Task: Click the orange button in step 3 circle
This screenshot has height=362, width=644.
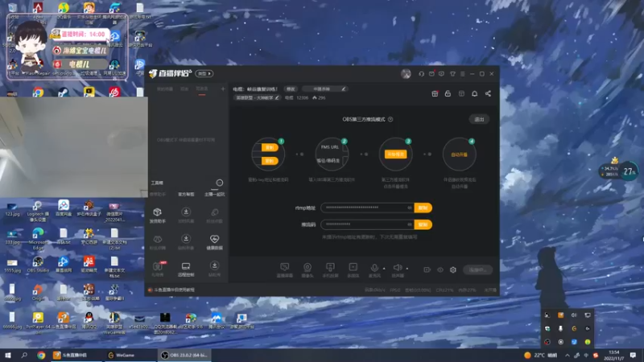Action: (x=395, y=154)
